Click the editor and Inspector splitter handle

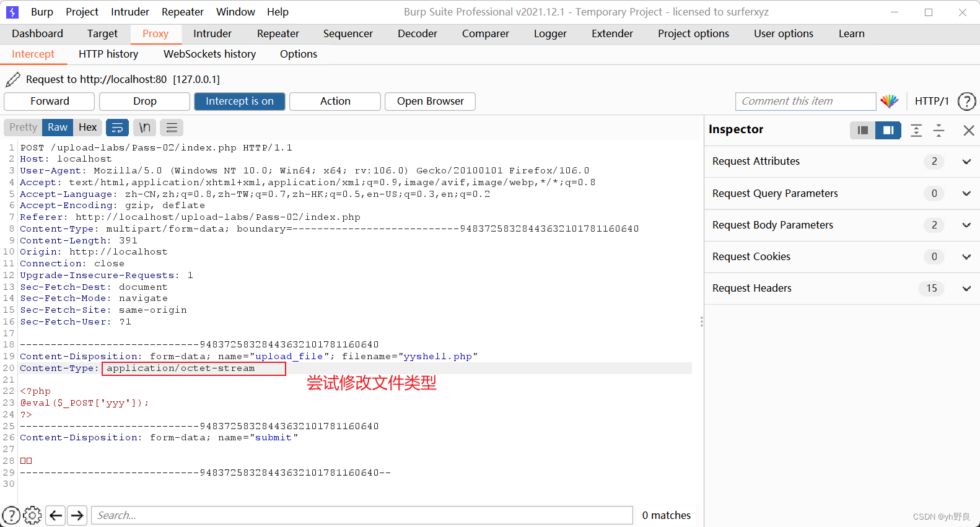[701, 321]
